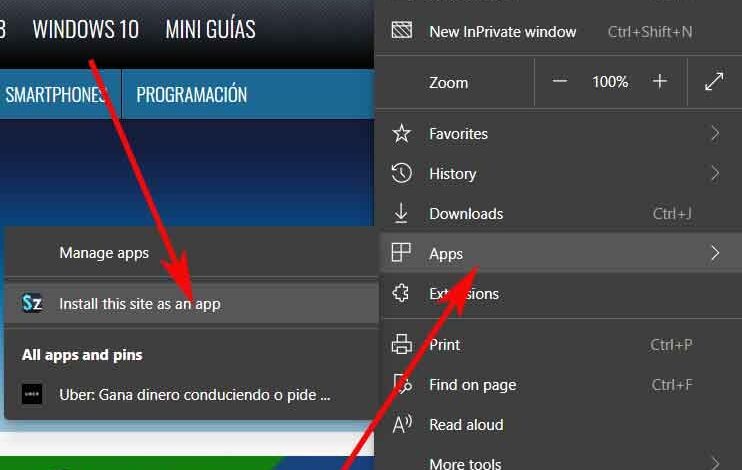
Task: Click the History clock icon
Action: coord(401,173)
